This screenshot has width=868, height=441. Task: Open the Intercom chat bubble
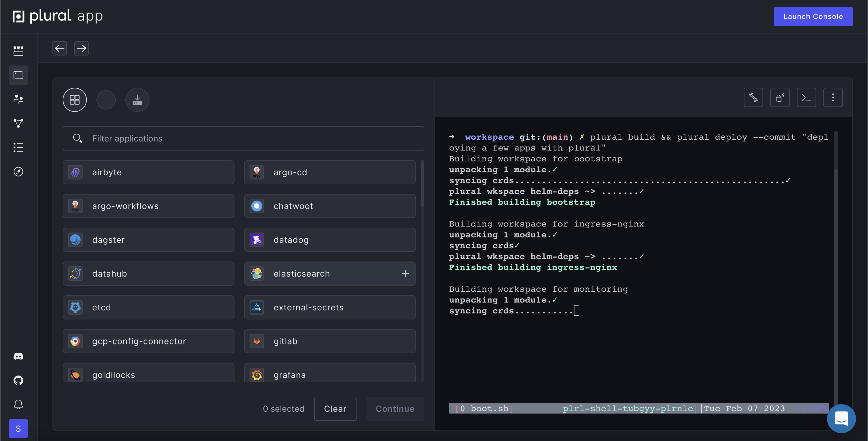point(841,418)
